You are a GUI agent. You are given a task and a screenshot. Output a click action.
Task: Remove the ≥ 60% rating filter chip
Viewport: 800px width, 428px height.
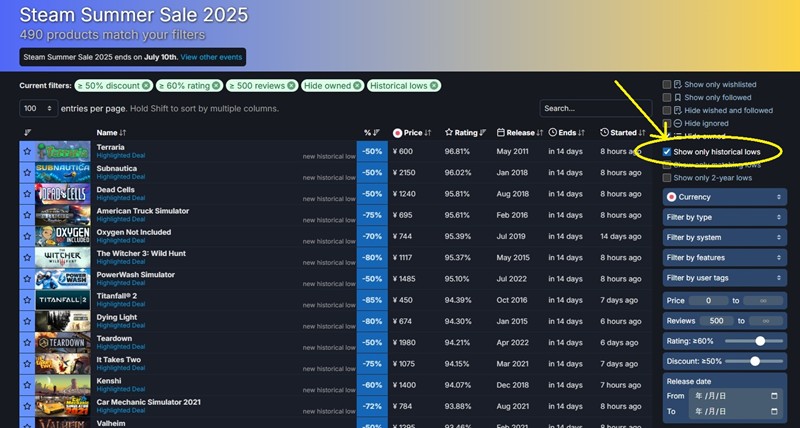click(x=216, y=86)
